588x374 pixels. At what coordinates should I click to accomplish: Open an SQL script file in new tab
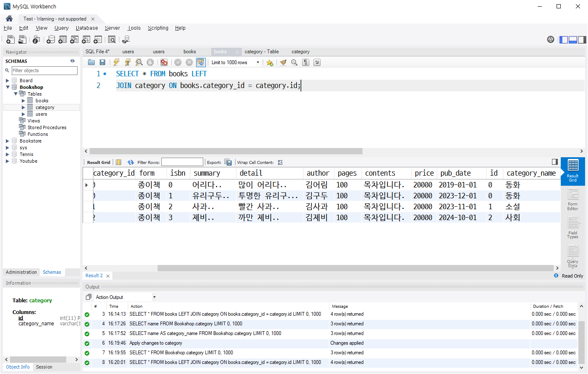tap(23, 39)
